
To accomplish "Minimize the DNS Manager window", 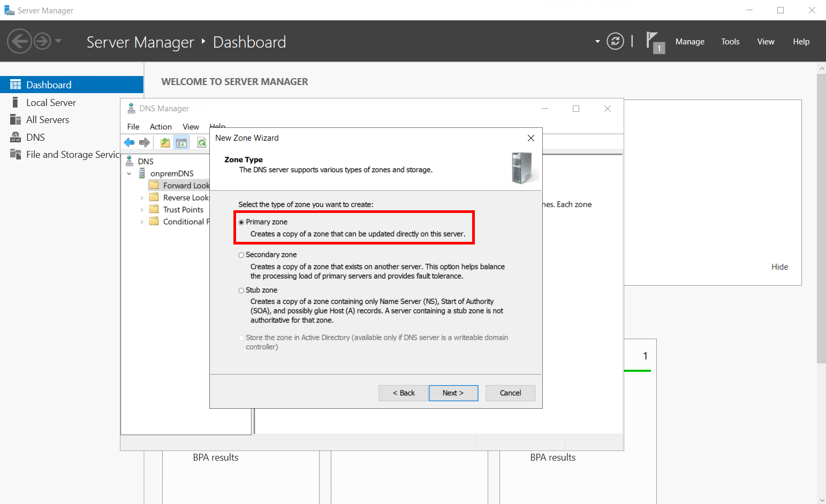I will (x=545, y=109).
